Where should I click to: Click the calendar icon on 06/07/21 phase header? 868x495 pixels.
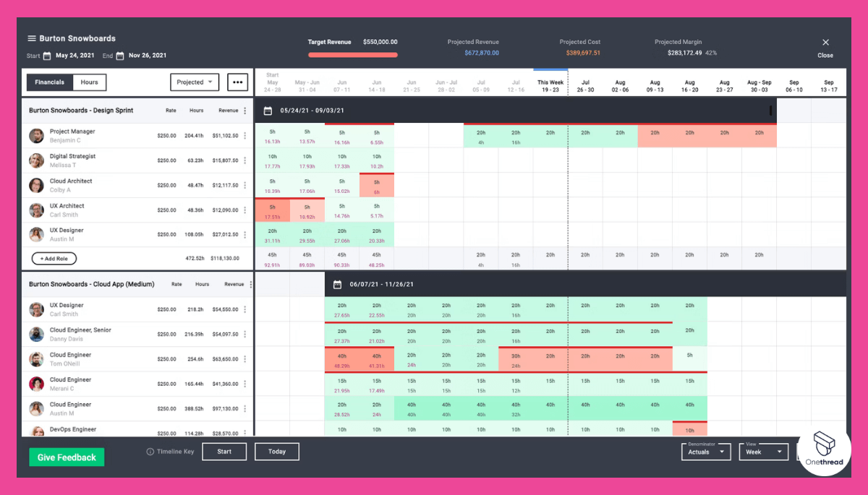coord(337,284)
